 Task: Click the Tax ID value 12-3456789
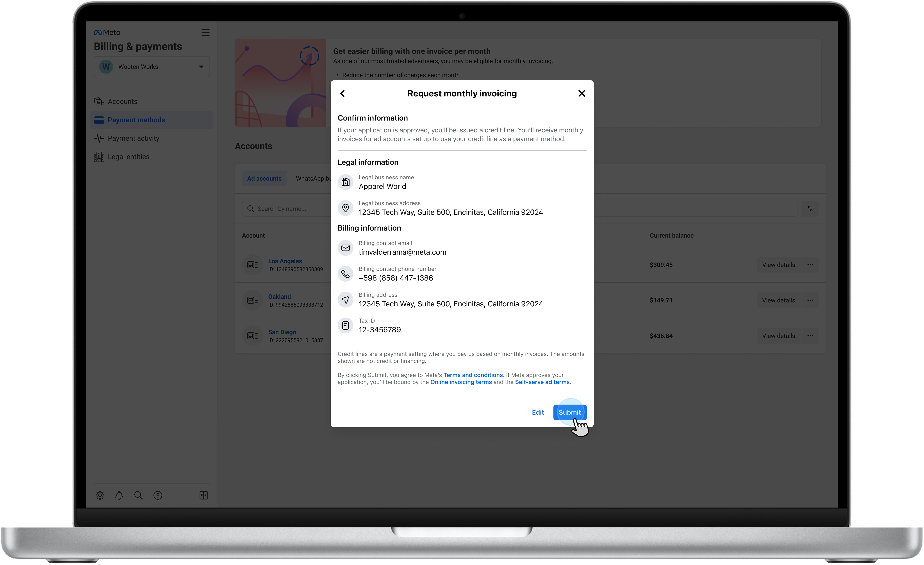(380, 330)
